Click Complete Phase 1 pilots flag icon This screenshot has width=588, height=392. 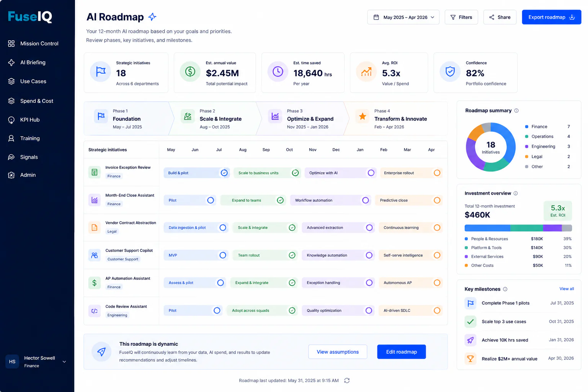pyautogui.click(x=470, y=303)
